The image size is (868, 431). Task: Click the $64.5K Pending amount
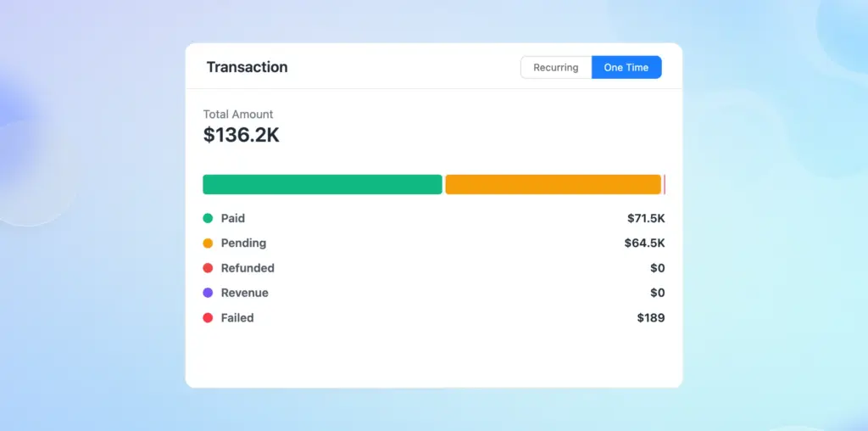645,243
